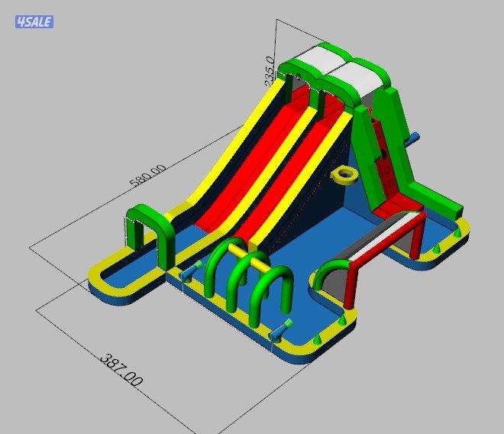Click the 235.0 dimension text
The height and width of the screenshot is (434, 504).
point(270,70)
